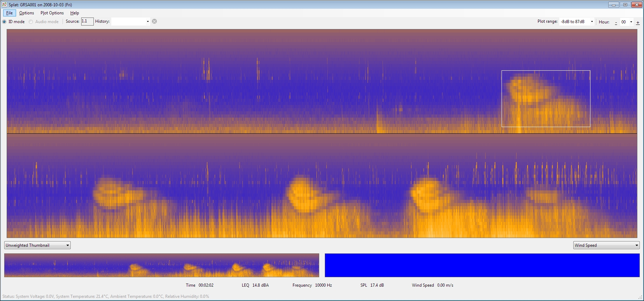Open the Options menu
Viewport: 644px width, 301px height.
click(27, 13)
